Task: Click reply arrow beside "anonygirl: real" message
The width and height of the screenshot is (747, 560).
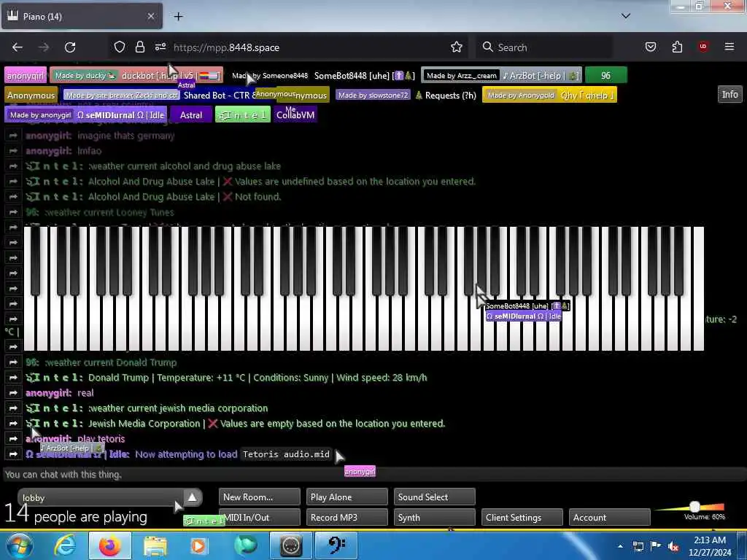Action: [13, 393]
